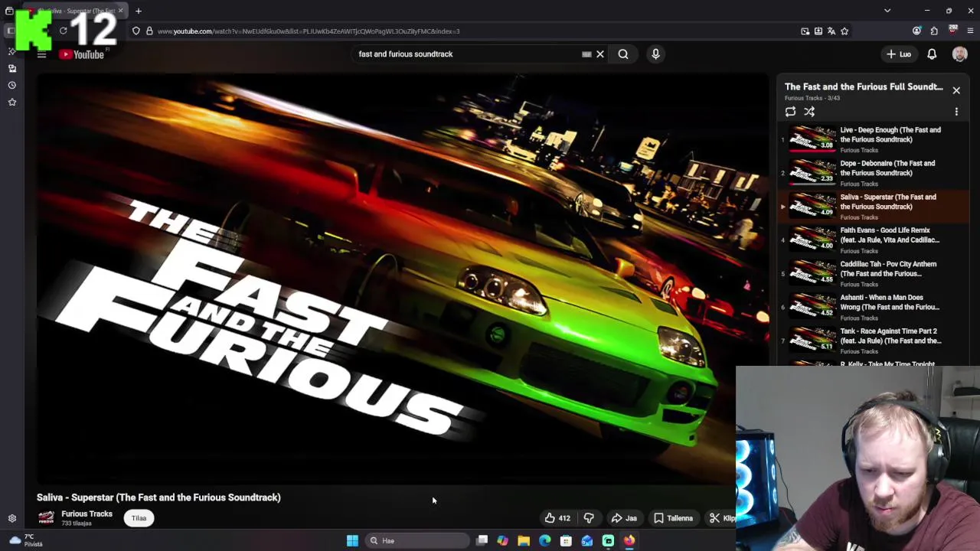Bookmark this page with star
980x551 pixels.
click(844, 31)
